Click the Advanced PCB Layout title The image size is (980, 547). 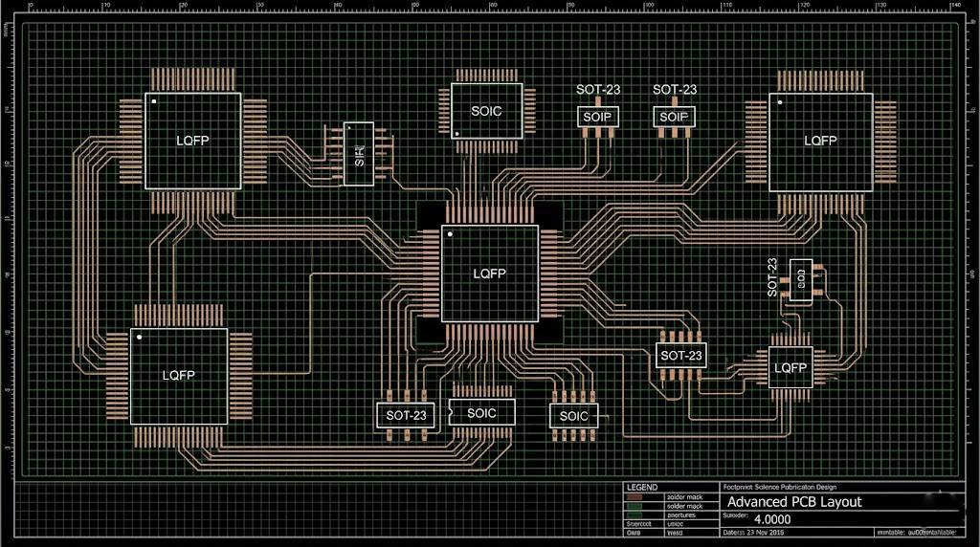tap(794, 502)
